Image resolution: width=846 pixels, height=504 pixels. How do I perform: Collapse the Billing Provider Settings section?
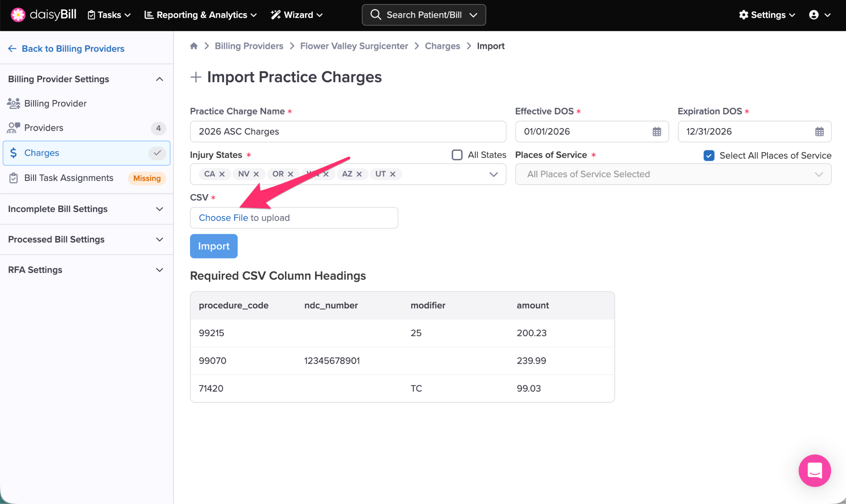(x=159, y=79)
